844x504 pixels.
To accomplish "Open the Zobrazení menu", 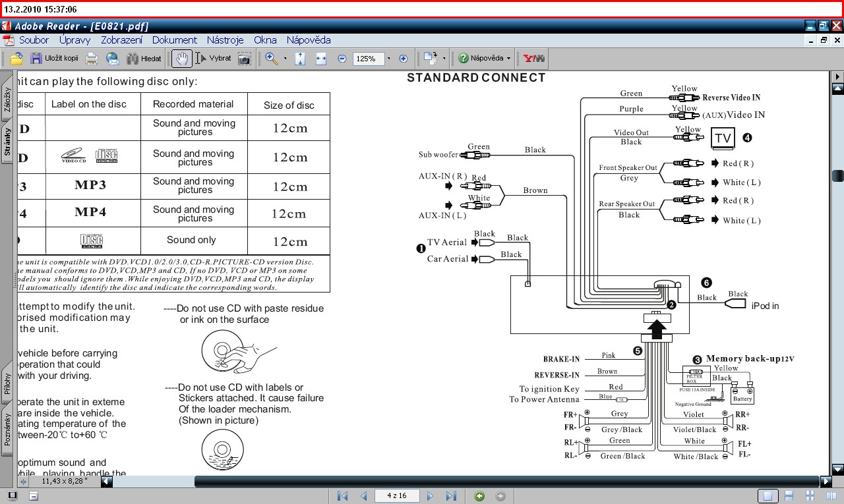I will (x=121, y=40).
